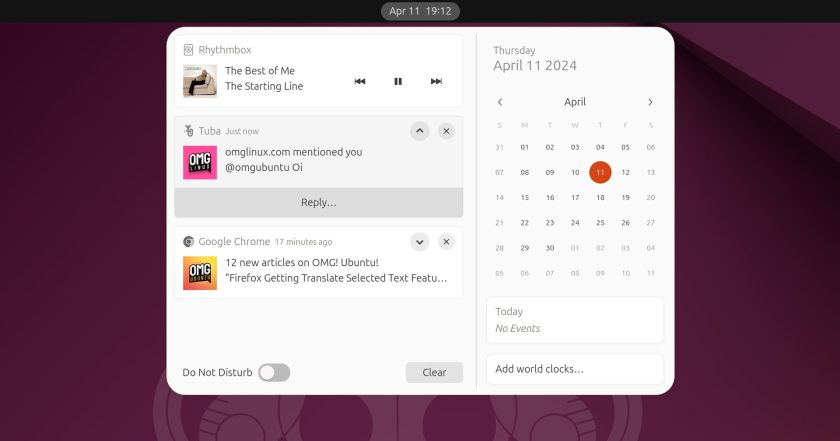The width and height of the screenshot is (840, 441).
Task: Clear all notifications
Action: (434, 372)
